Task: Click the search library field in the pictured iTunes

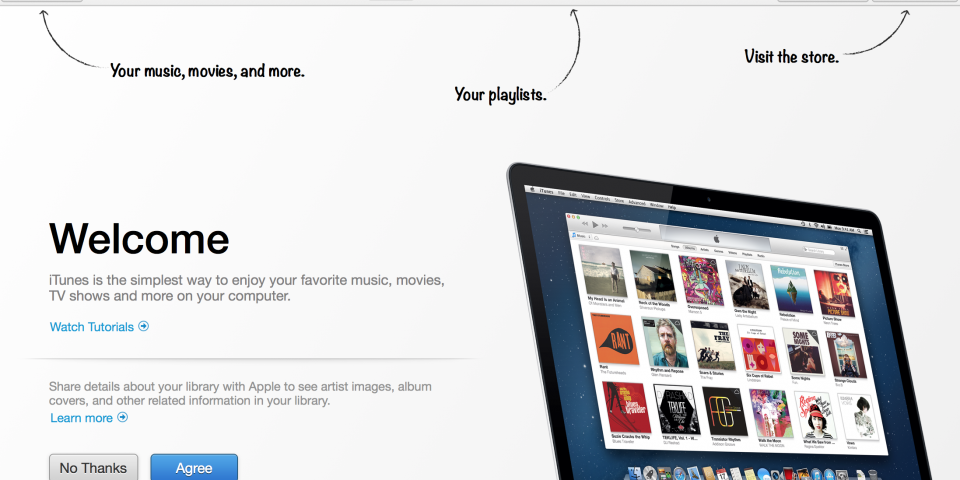Action: pos(819,250)
